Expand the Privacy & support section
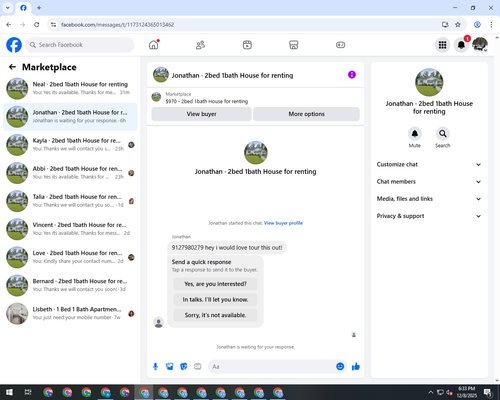 [429, 216]
